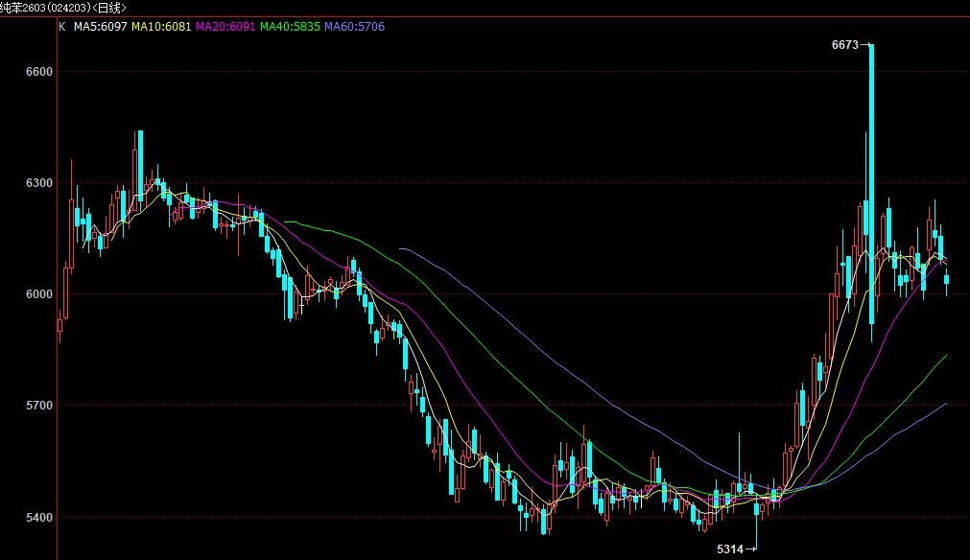Click the candle with the 5314 low
Screen dimensions: 970x560
(757, 508)
